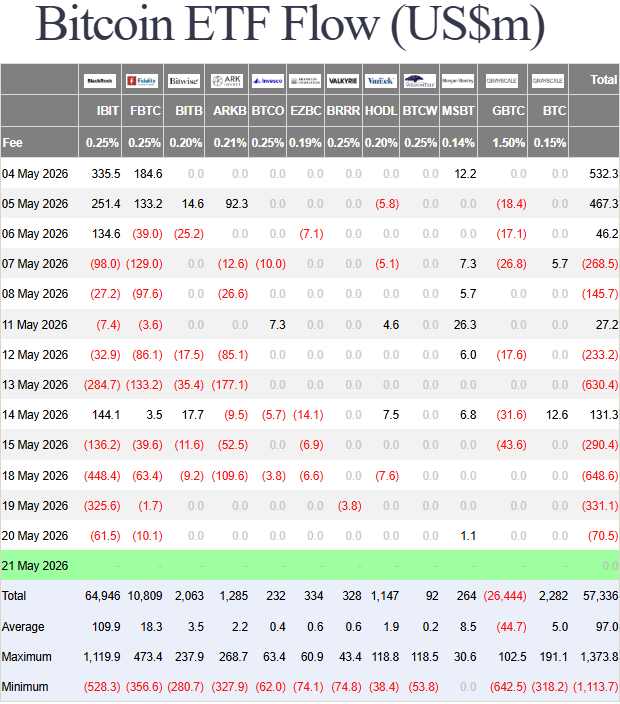This screenshot has width=620, height=704.
Task: Select the IBIT column header
Action: coord(107,110)
